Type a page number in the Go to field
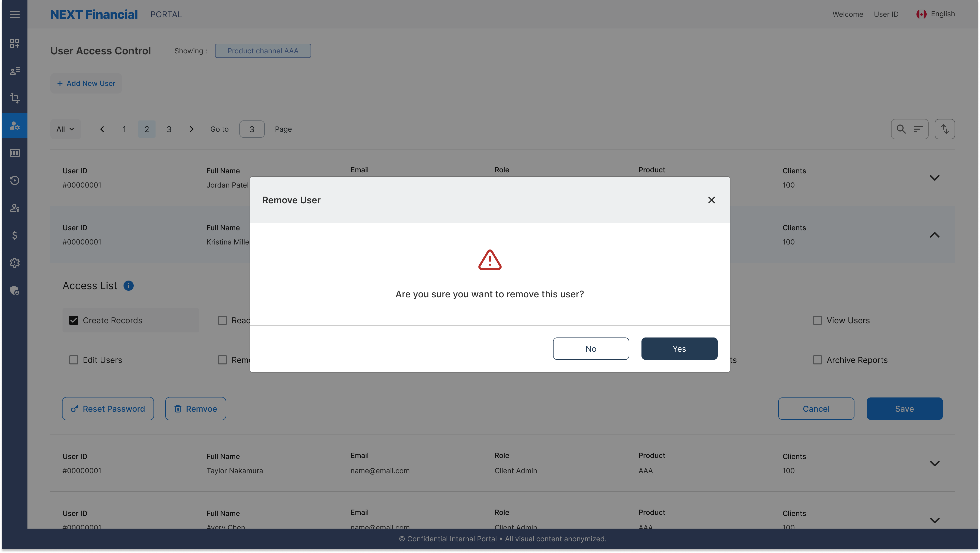The height and width of the screenshot is (553, 980). 251,129
